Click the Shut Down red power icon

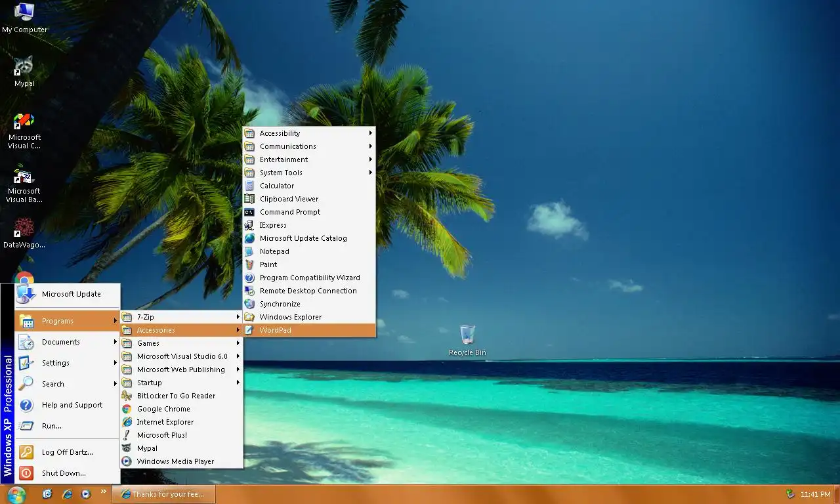pyautogui.click(x=26, y=473)
